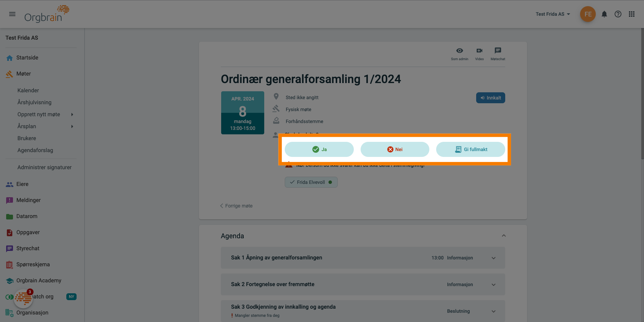Click the 'Sted ikke angitt' text

point(302,97)
